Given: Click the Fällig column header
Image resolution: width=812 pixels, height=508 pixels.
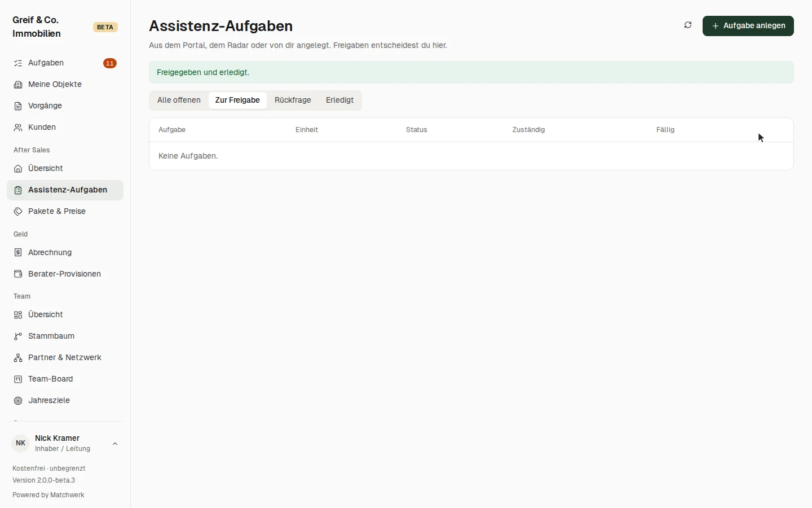Looking at the screenshot, I should click(665, 130).
